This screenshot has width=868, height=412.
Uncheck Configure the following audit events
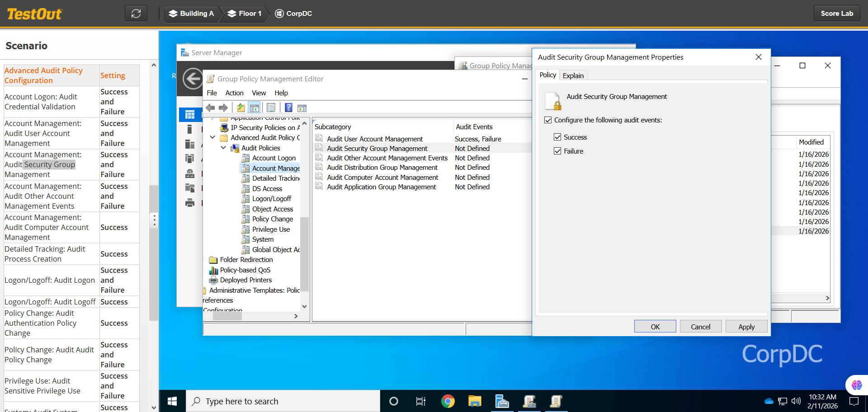pos(548,120)
